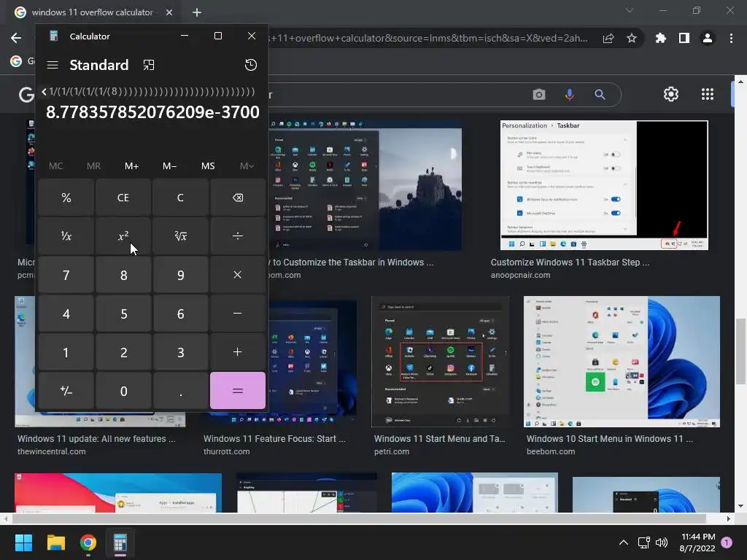Click the search by image camera icon

click(539, 94)
